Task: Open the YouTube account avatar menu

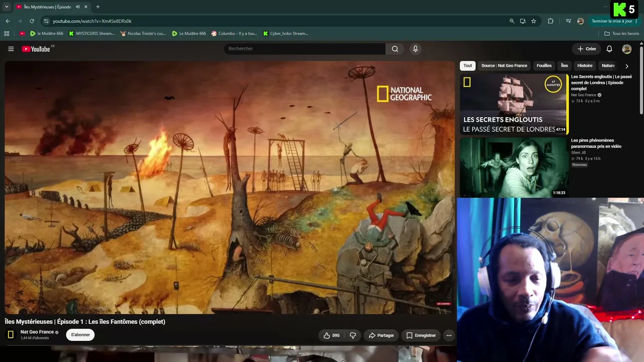Action: pos(627,49)
